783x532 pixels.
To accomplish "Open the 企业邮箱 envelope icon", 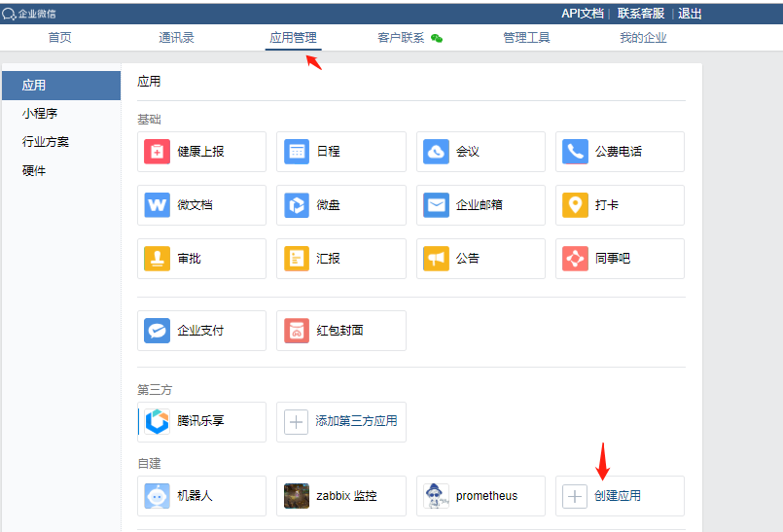I will coord(436,205).
